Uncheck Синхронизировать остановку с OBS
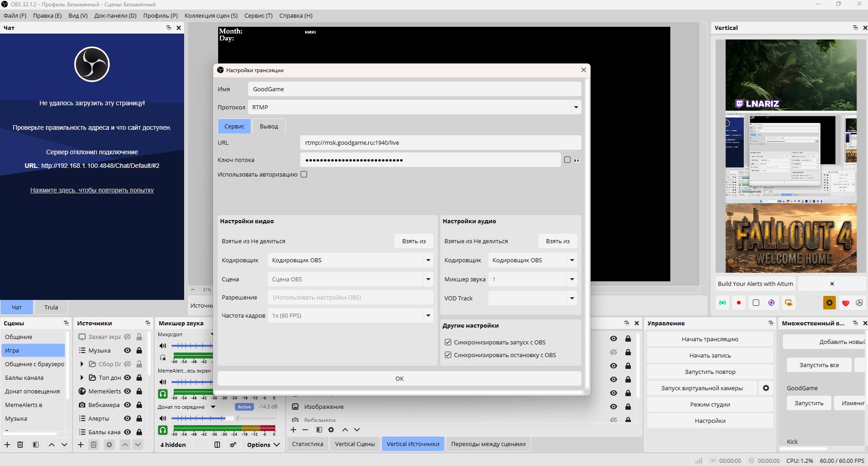 (448, 355)
